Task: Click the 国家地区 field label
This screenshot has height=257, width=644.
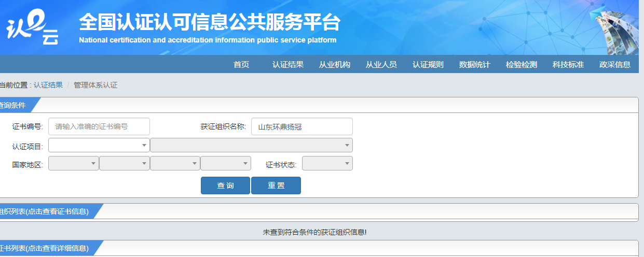Action: (28, 165)
